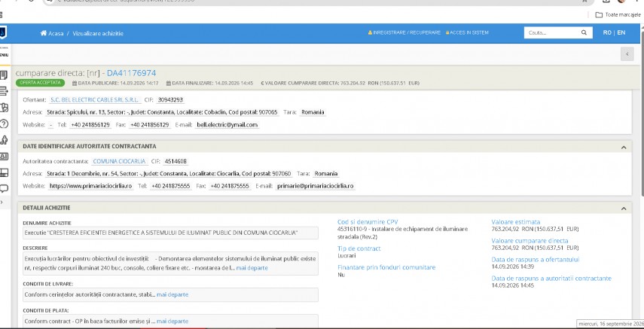This screenshot has width=644, height=329.
Task: Click the SEAP logo in header
Action: point(3,33)
